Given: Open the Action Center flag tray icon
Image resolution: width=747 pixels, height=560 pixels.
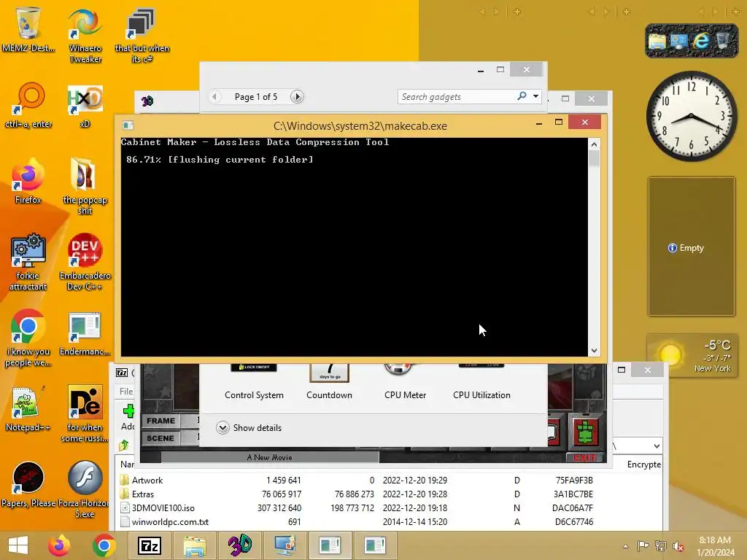Looking at the screenshot, I should click(x=643, y=546).
